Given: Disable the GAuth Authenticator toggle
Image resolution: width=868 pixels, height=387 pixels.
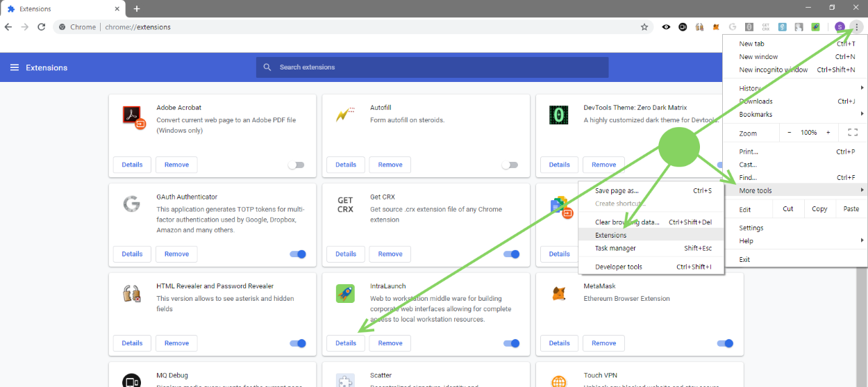Looking at the screenshot, I should 298,254.
